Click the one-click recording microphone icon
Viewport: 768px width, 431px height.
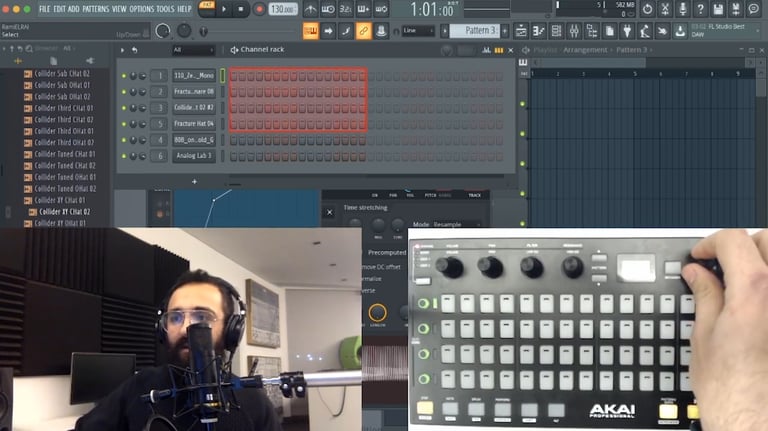tap(683, 8)
